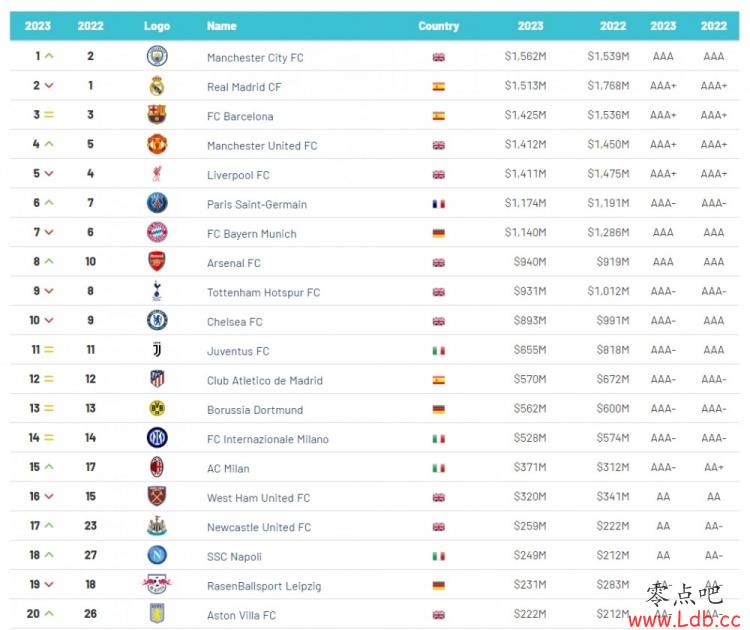The width and height of the screenshot is (750, 630).
Task: Click the Arsenal FC cannon crest
Action: click(157, 262)
